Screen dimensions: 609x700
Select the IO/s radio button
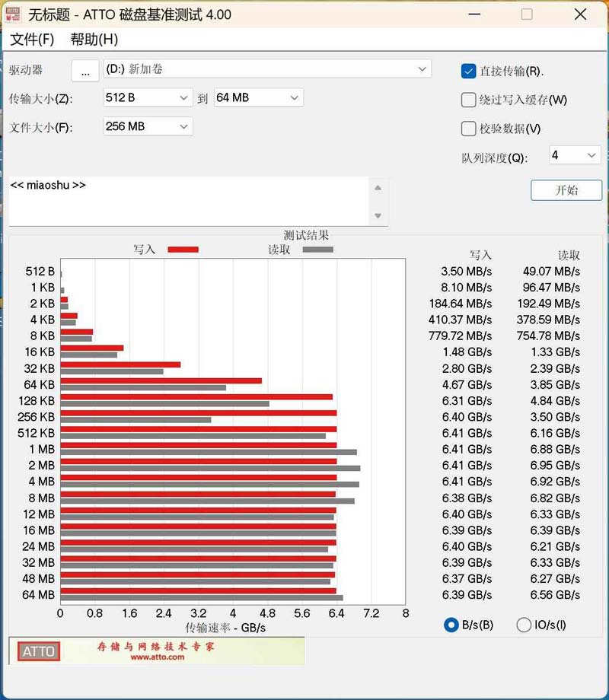tap(524, 625)
